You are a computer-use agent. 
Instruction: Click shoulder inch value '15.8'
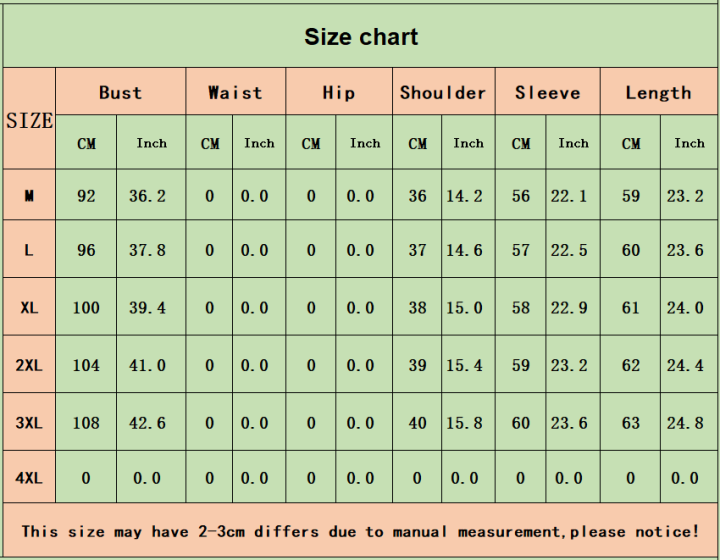(464, 423)
